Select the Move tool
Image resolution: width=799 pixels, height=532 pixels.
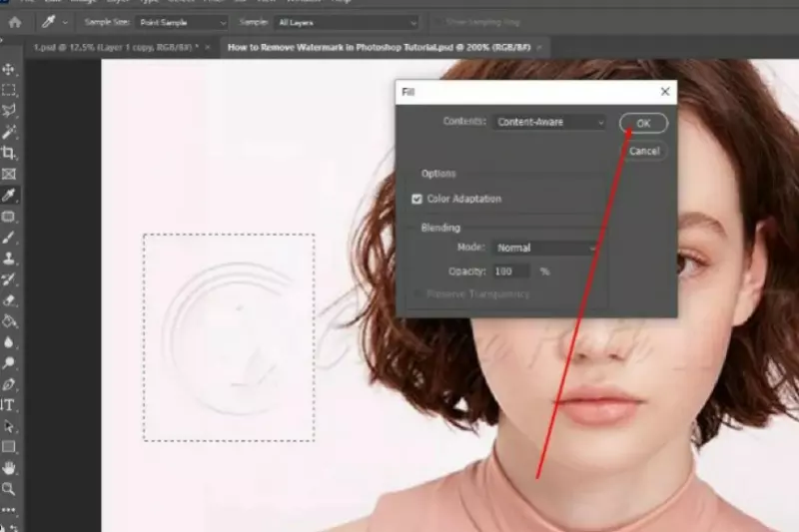point(9,69)
